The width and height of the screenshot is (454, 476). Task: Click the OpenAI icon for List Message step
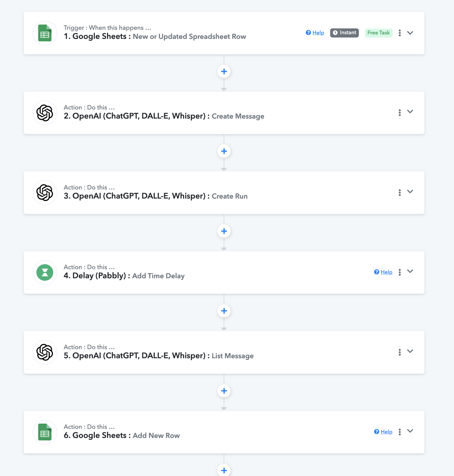pos(45,352)
